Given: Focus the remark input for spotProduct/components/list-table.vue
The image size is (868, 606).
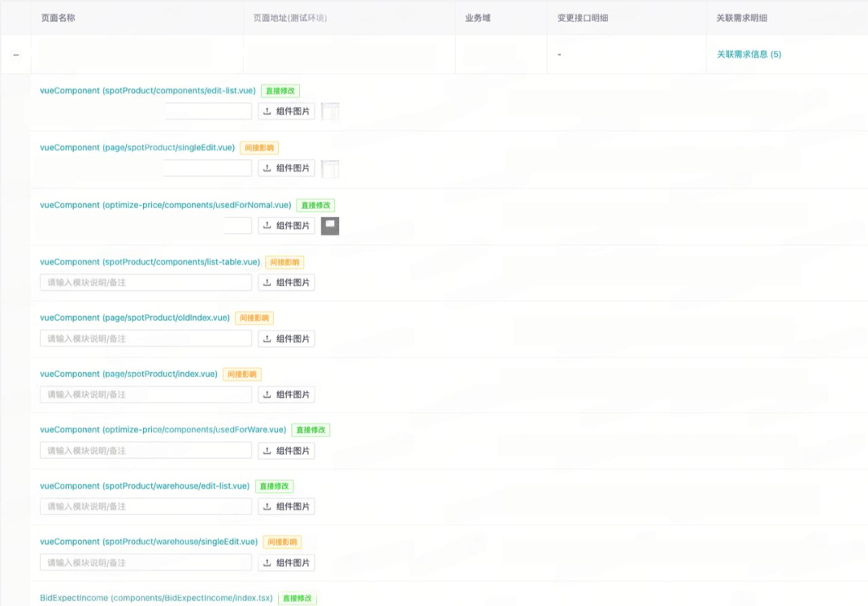Looking at the screenshot, I should point(146,282).
